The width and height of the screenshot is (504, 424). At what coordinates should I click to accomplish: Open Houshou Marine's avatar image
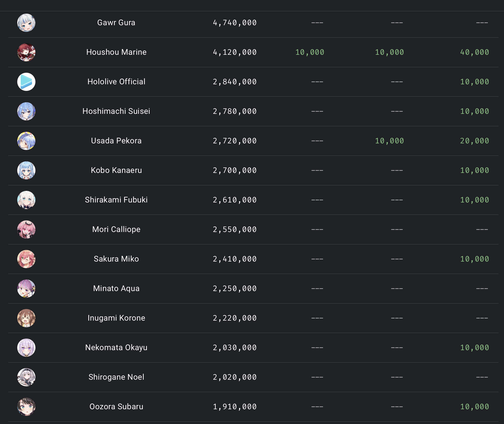pos(26,52)
